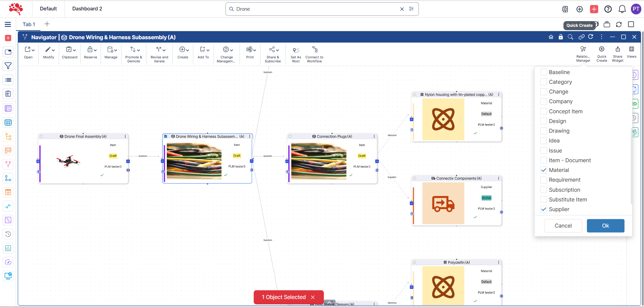The image size is (644, 307).
Task: Open the Dashboard 2 tab
Action: point(87,9)
